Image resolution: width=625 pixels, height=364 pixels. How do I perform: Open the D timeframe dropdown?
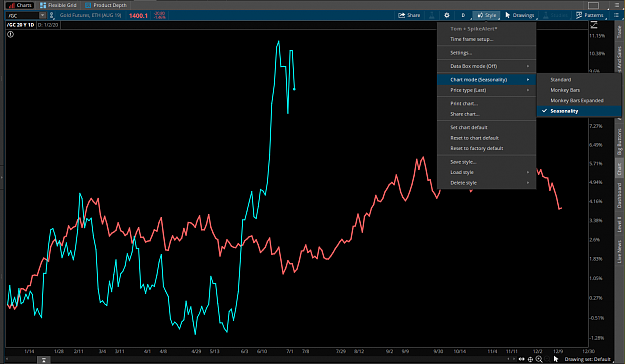click(x=463, y=15)
